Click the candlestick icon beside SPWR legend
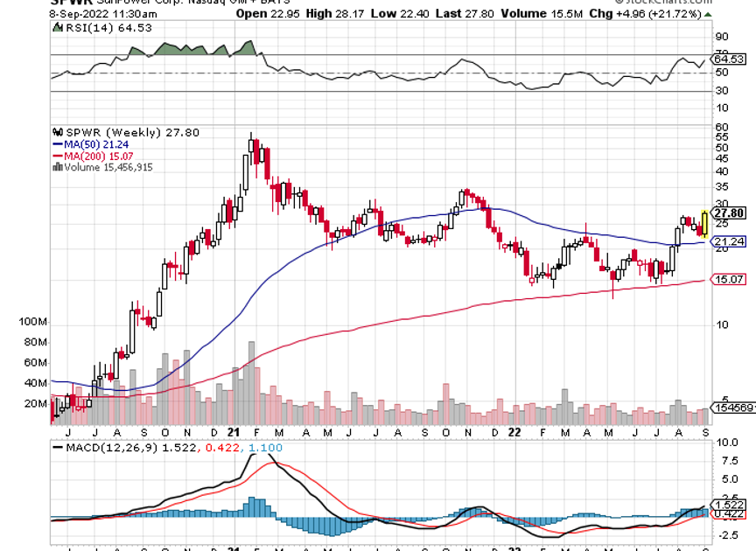 58,131
